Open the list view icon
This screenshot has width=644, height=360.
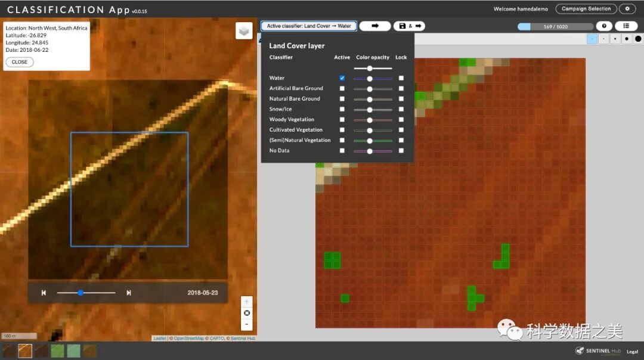pyautogui.click(x=626, y=26)
